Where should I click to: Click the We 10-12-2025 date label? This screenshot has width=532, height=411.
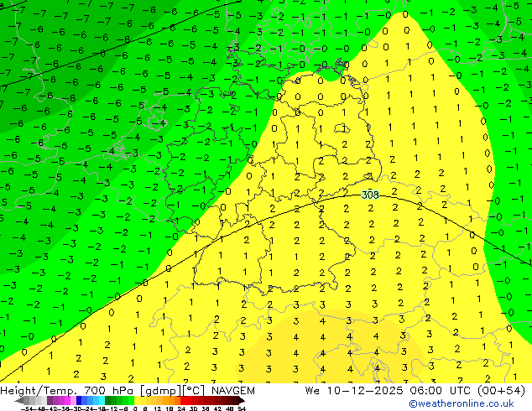click(x=355, y=391)
